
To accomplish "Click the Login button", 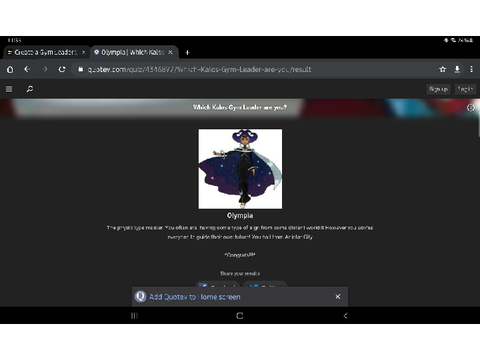I will (465, 89).
